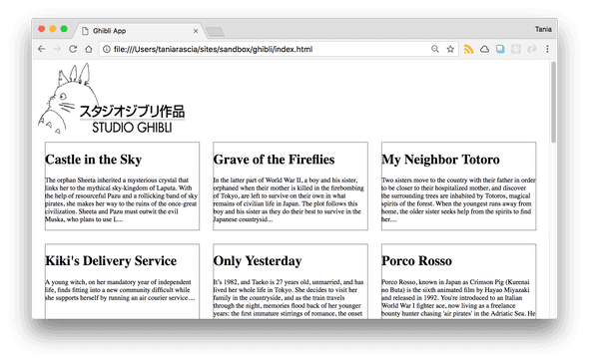Go back using the browser back arrow
Image resolution: width=589 pixels, height=364 pixels.
42,49
